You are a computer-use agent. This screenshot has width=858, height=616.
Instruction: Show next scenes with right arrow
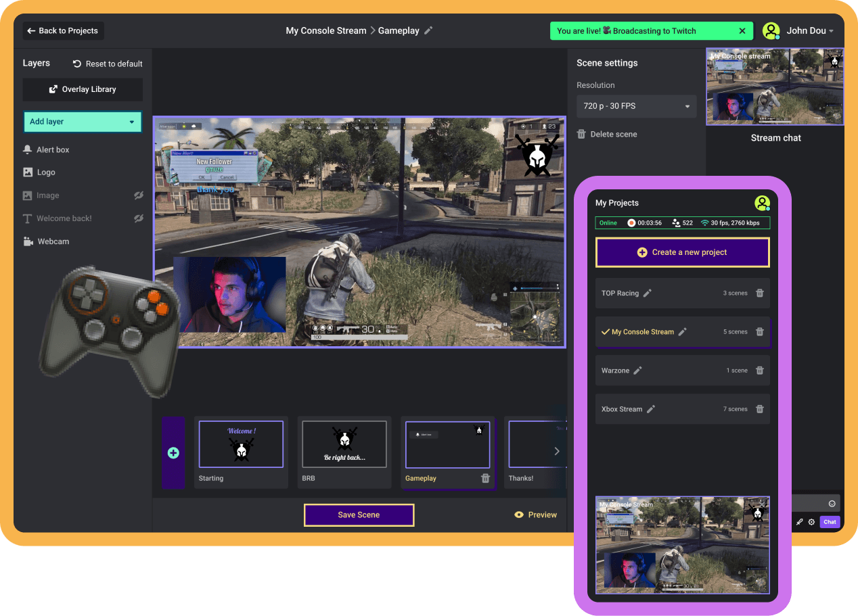pos(557,451)
